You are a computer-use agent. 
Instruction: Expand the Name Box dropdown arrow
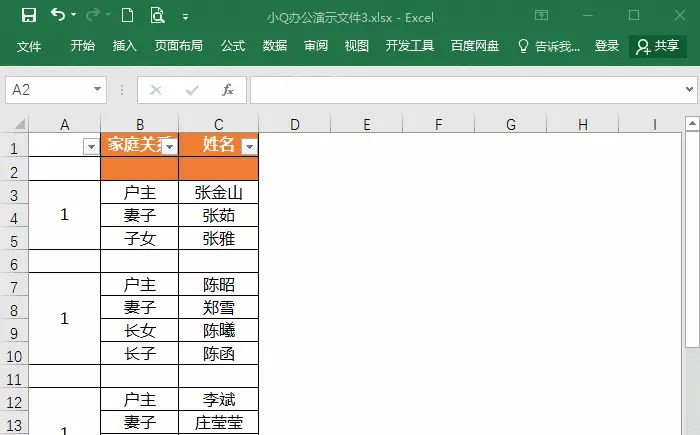(x=97, y=89)
